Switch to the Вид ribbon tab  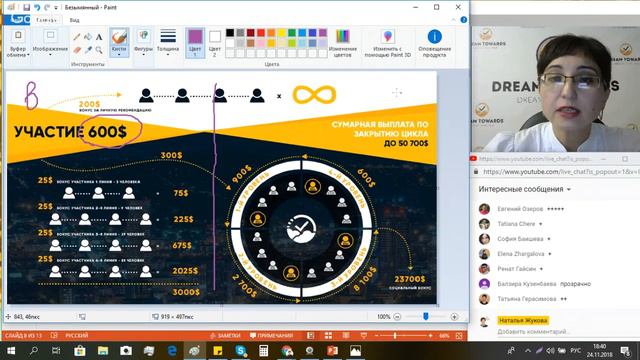(74, 20)
